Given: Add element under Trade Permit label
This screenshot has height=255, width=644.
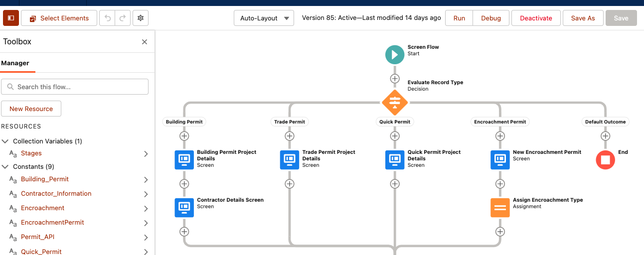Looking at the screenshot, I should tap(290, 136).
